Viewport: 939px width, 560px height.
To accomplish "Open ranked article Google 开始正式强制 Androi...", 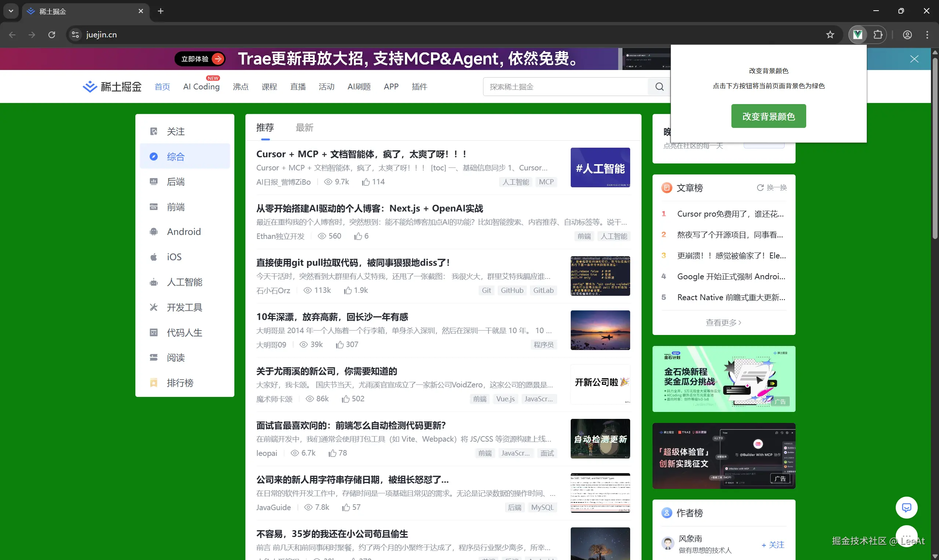I will (731, 277).
